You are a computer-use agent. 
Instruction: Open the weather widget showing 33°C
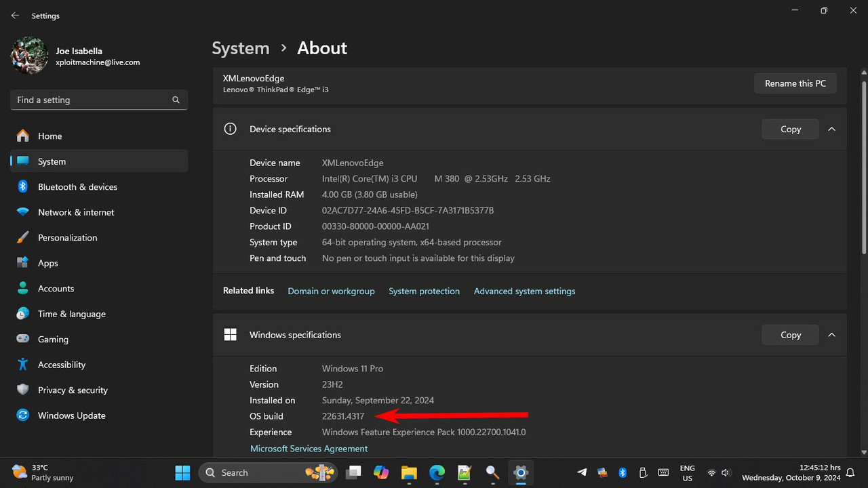[41, 472]
